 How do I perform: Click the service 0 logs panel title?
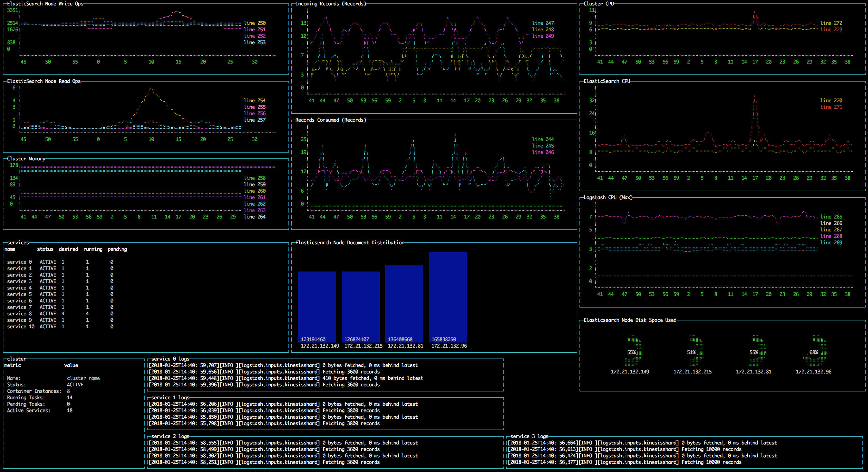(x=170, y=359)
